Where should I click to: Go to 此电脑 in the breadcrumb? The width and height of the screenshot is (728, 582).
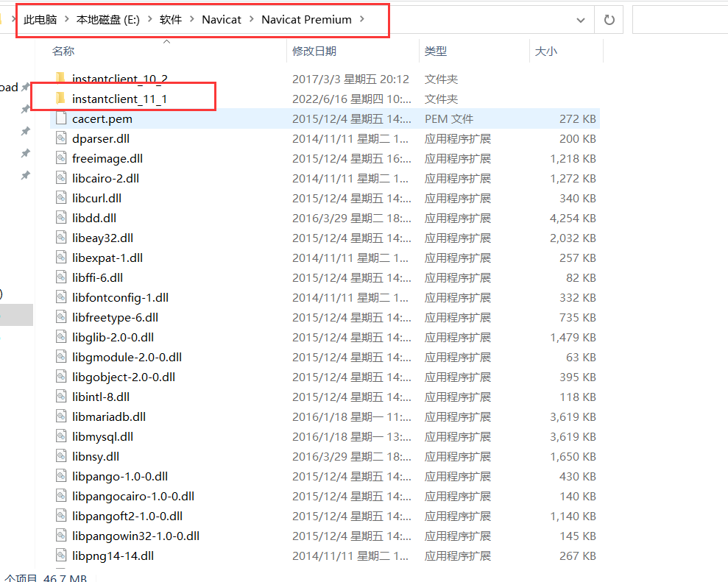40,19
